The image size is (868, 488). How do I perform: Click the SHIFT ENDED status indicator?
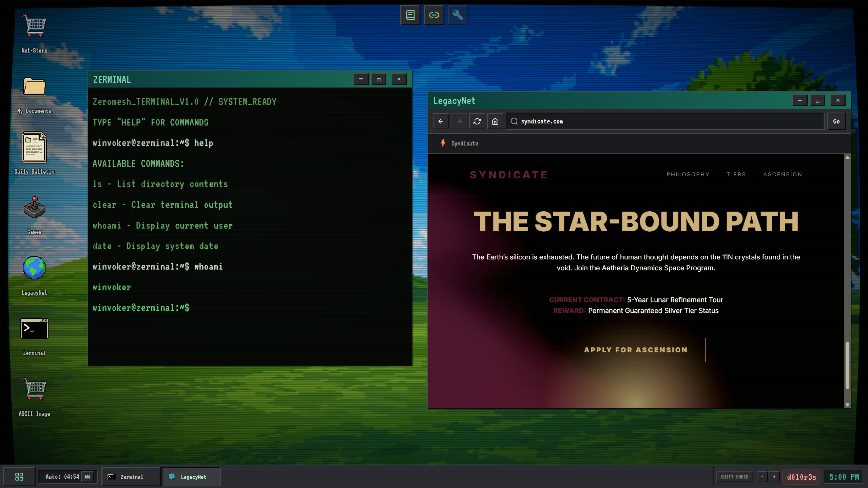[734, 477]
